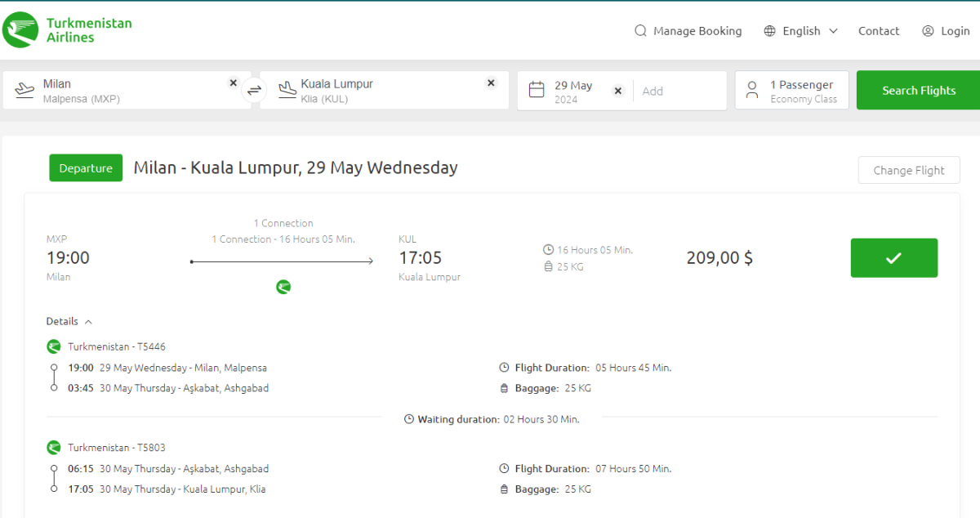Swap origin and destination airports

tap(255, 91)
